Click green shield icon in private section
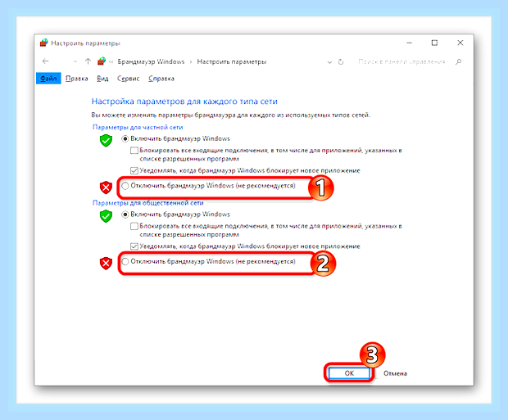 click(106, 141)
